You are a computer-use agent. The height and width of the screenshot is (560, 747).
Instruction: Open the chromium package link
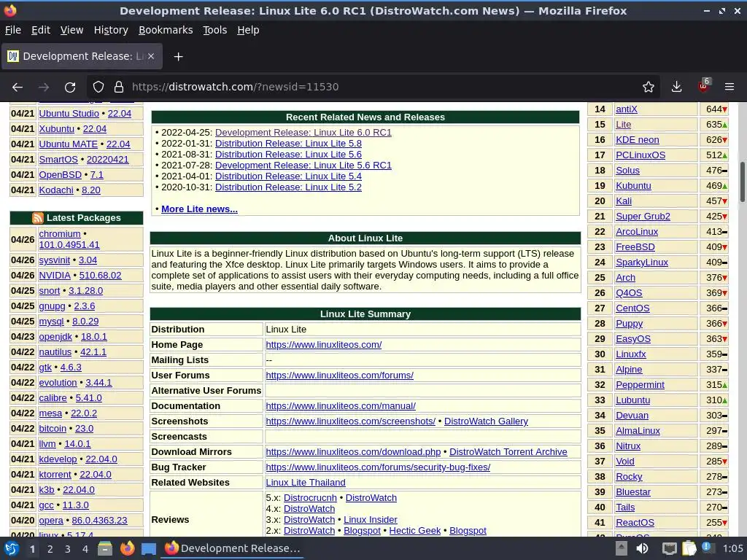click(60, 234)
